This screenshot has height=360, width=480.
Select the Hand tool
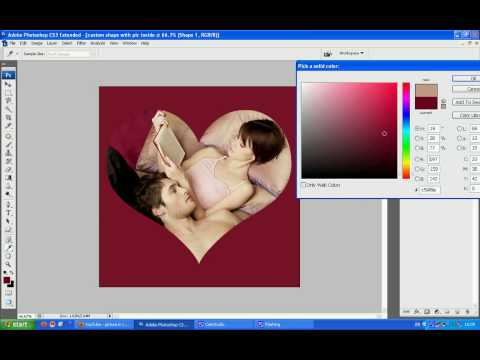click(8, 257)
